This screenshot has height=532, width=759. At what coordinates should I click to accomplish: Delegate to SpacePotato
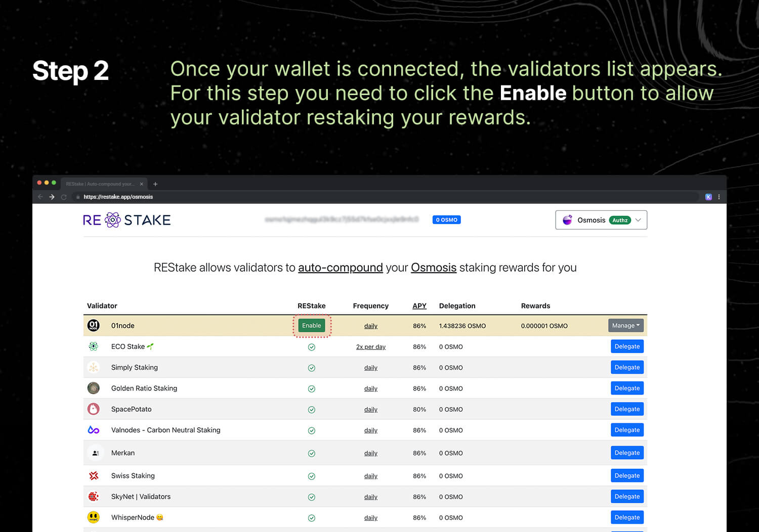pyautogui.click(x=627, y=409)
